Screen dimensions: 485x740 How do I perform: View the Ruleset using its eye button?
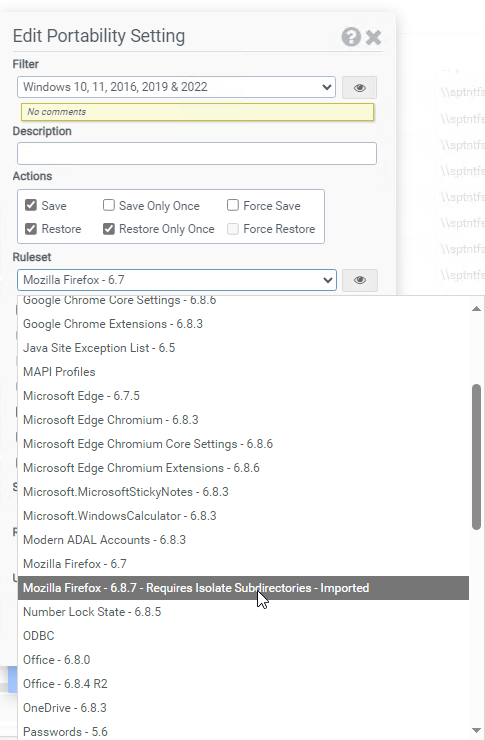point(360,280)
